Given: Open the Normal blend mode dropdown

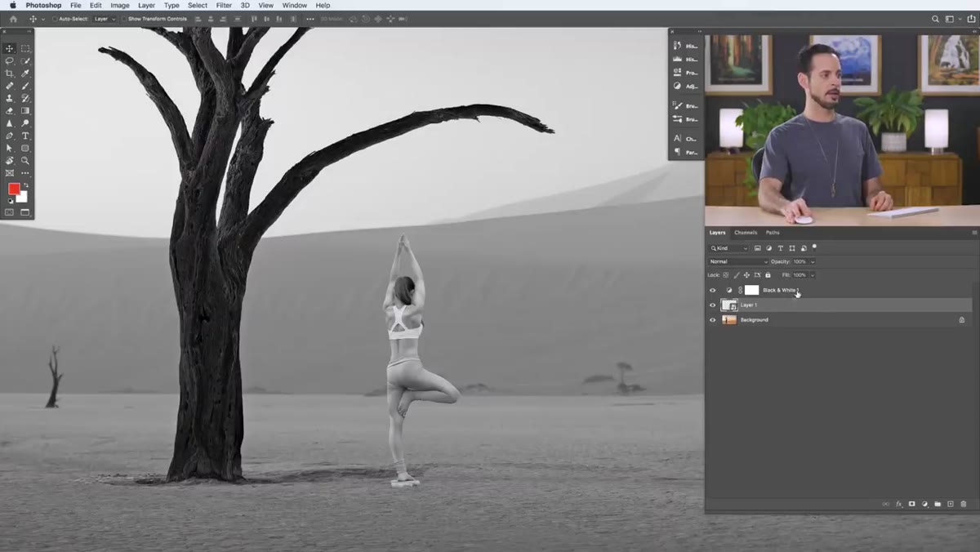Looking at the screenshot, I should [738, 261].
